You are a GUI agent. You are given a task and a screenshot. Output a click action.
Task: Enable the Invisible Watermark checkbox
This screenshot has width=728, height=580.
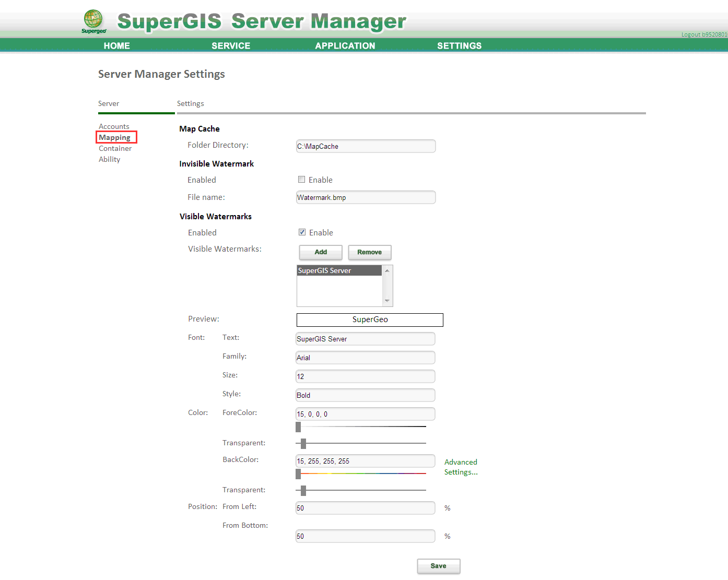pyautogui.click(x=301, y=180)
